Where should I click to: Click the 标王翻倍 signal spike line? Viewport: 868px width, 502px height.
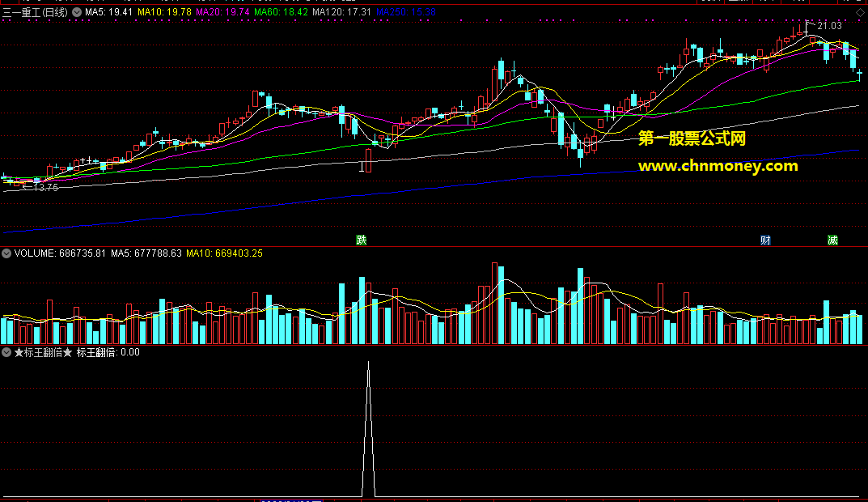pyautogui.click(x=369, y=429)
